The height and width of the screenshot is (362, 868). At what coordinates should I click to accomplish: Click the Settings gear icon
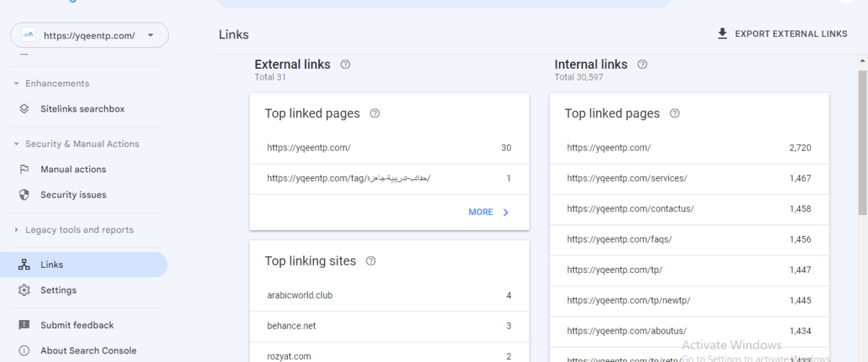tap(24, 290)
